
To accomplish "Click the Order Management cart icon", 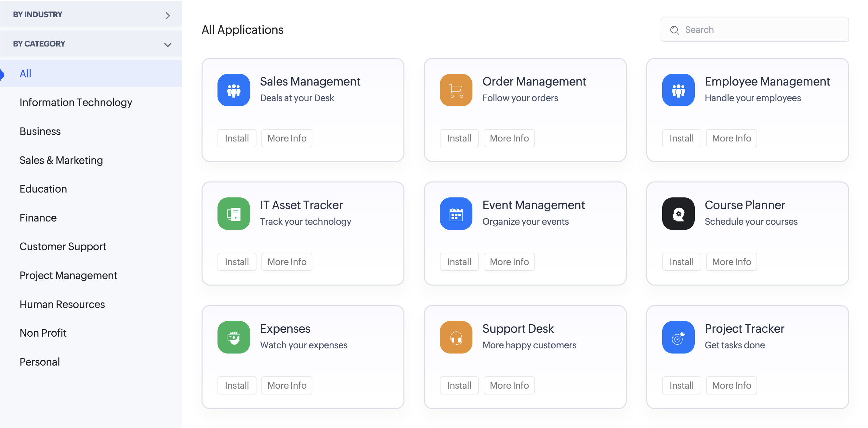I will point(455,90).
